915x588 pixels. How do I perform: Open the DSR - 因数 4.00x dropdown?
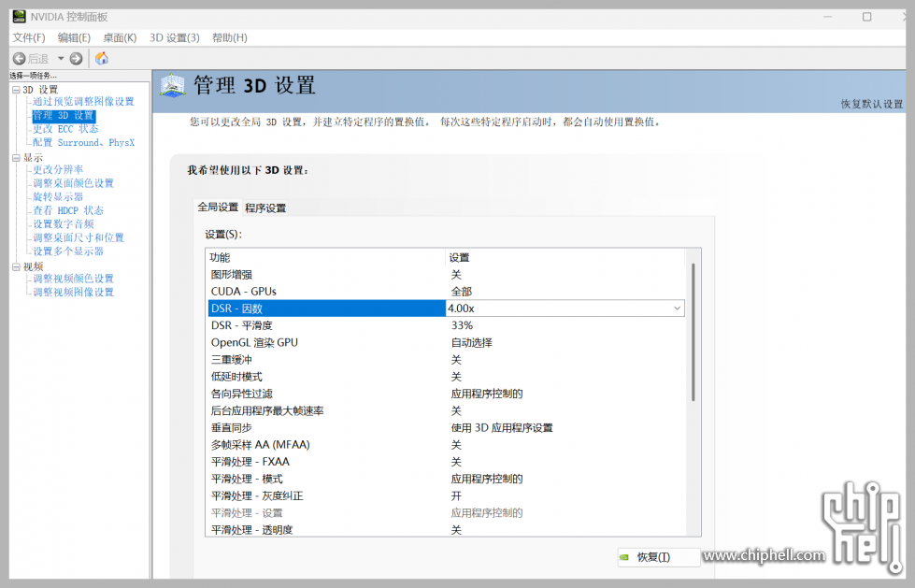click(677, 308)
